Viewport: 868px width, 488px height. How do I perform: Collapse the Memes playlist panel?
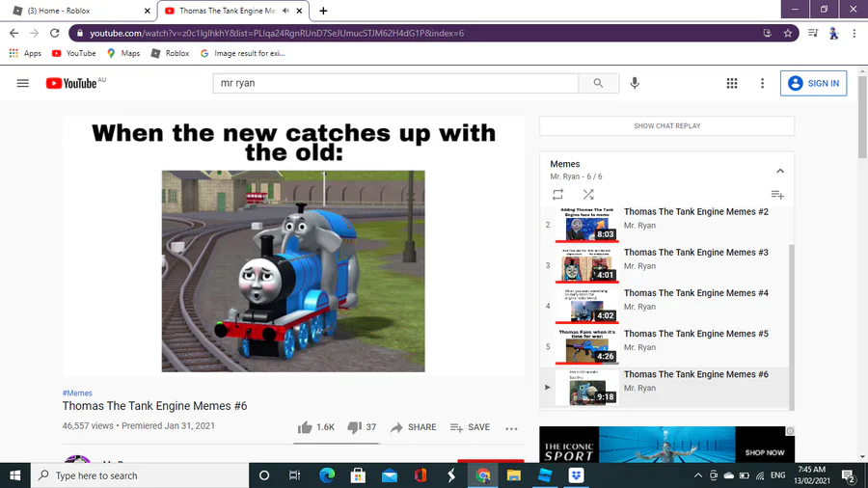tap(780, 171)
